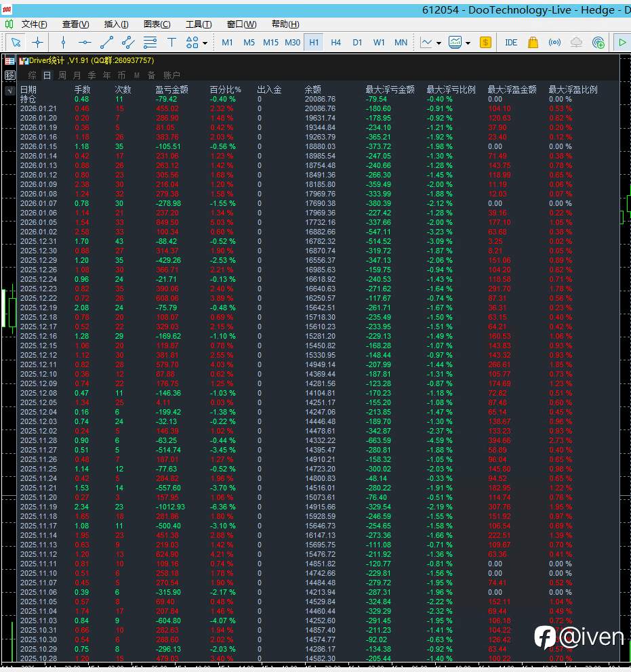Select the text label tool
The width and height of the screenshot is (631, 672).
(171, 43)
